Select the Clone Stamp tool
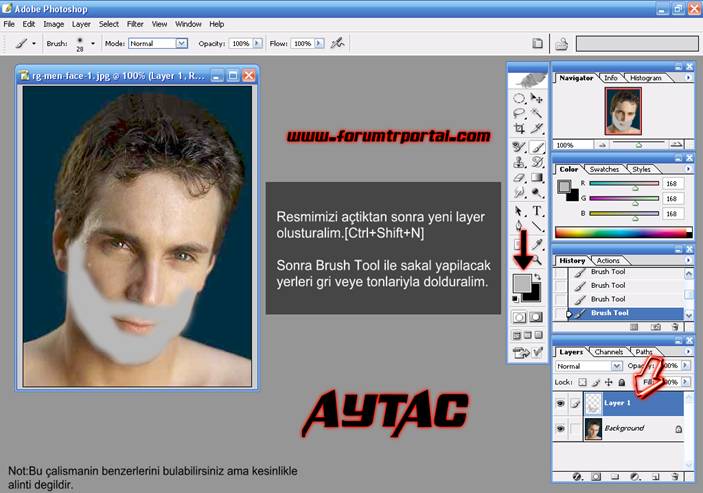This screenshot has height=493, width=703. point(519,162)
